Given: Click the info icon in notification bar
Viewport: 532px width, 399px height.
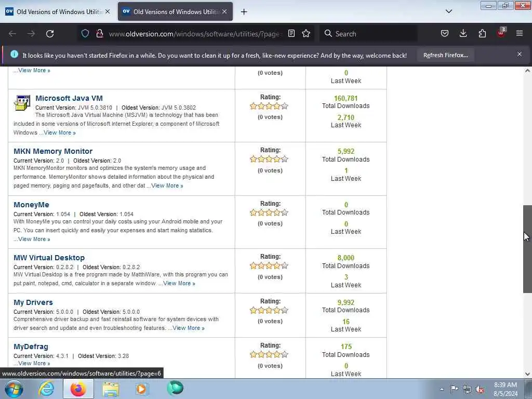Looking at the screenshot, I should [14, 54].
